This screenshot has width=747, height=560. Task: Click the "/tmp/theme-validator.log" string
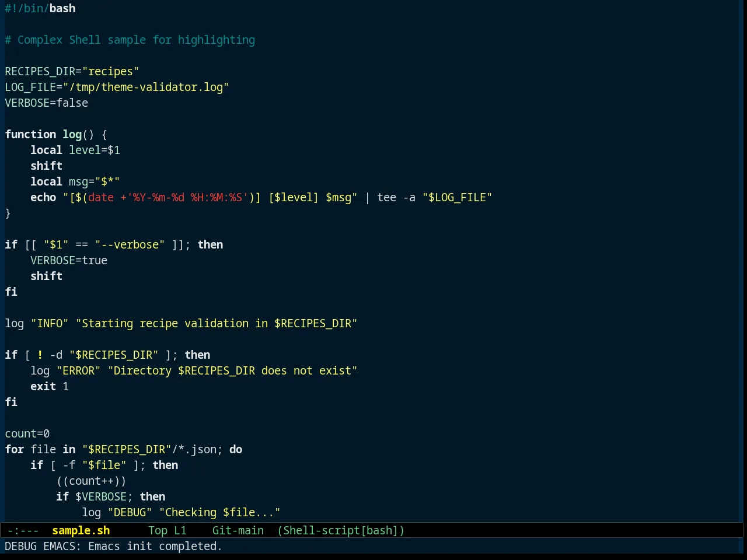click(x=146, y=87)
